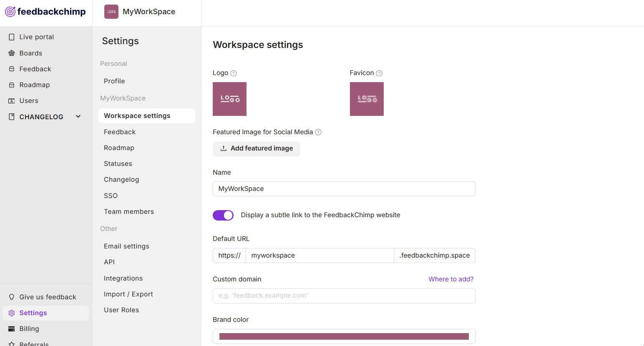Select Profile under Personal settings
This screenshot has height=346, width=644.
point(114,81)
